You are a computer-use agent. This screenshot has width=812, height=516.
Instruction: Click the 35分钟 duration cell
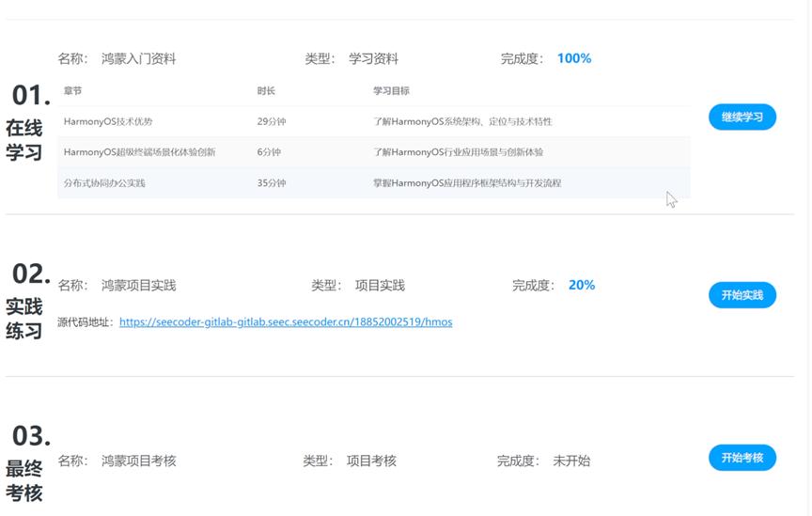coord(272,183)
